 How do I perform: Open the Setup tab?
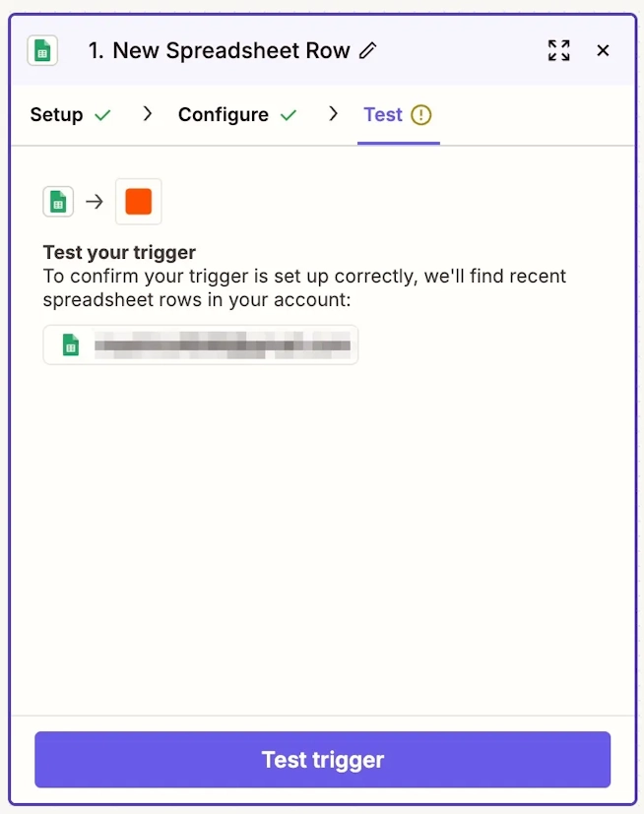click(x=56, y=114)
